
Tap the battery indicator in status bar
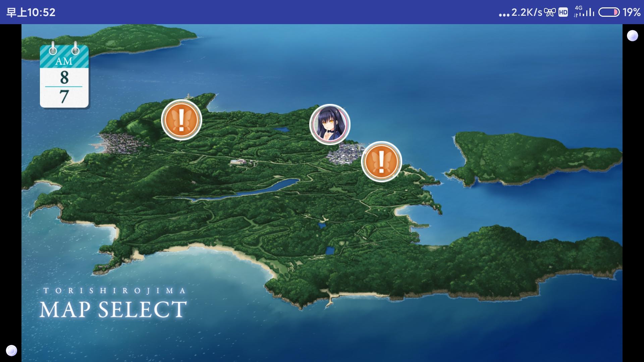[609, 12]
